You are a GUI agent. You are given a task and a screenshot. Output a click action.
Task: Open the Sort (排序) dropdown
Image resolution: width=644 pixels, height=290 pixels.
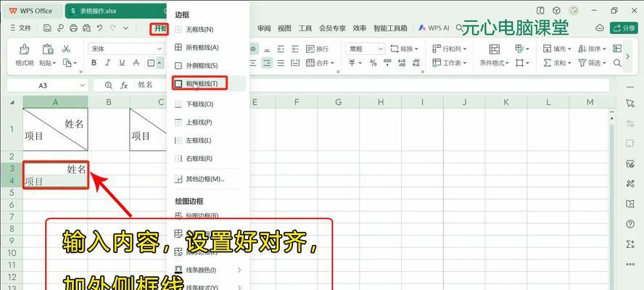(592, 49)
